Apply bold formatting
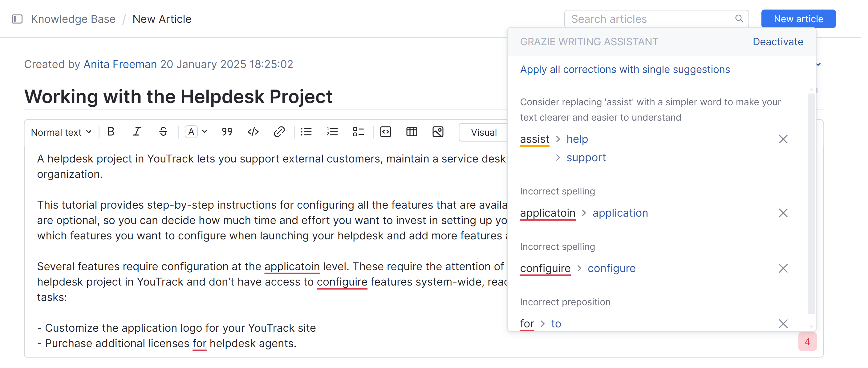868x368 pixels. 111,132
